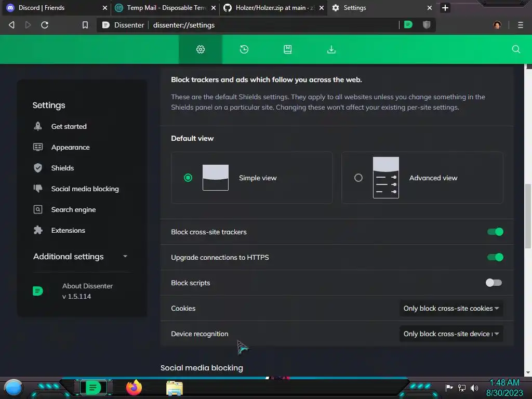Viewport: 532px width, 399px height.
Task: Click the Simple view thumbnail image
Action: pyautogui.click(x=216, y=178)
